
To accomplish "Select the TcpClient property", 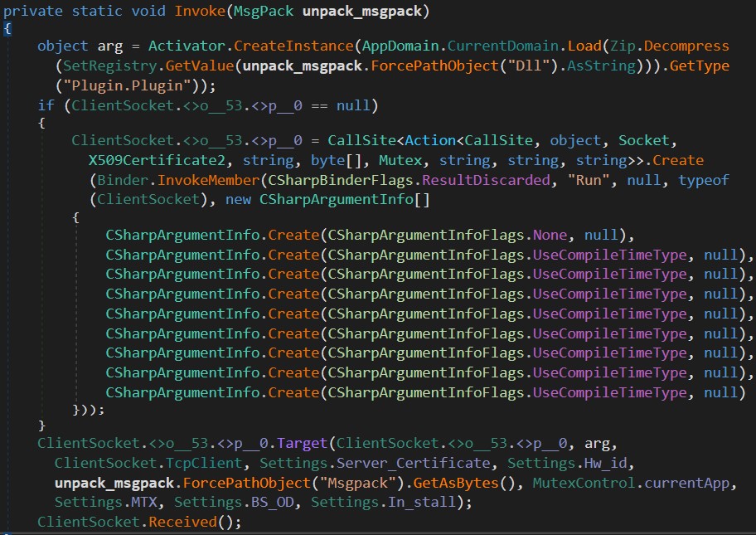I will pos(204,463).
